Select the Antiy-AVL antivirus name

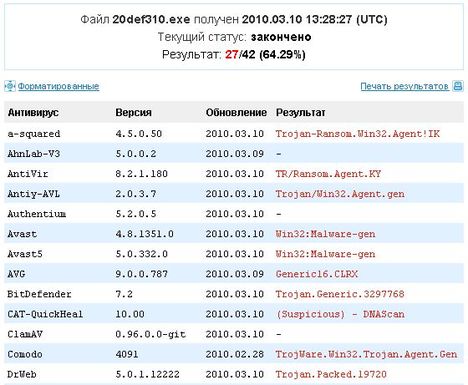[33, 194]
